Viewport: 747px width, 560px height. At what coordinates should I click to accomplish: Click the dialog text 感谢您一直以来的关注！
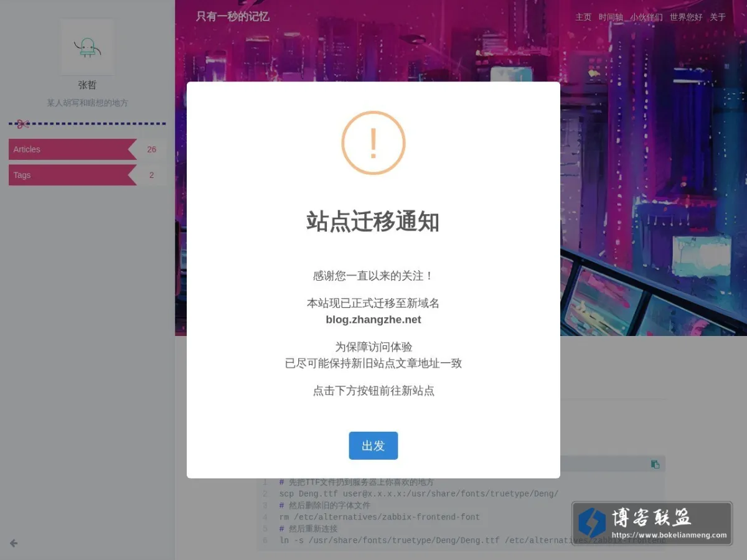[373, 276]
